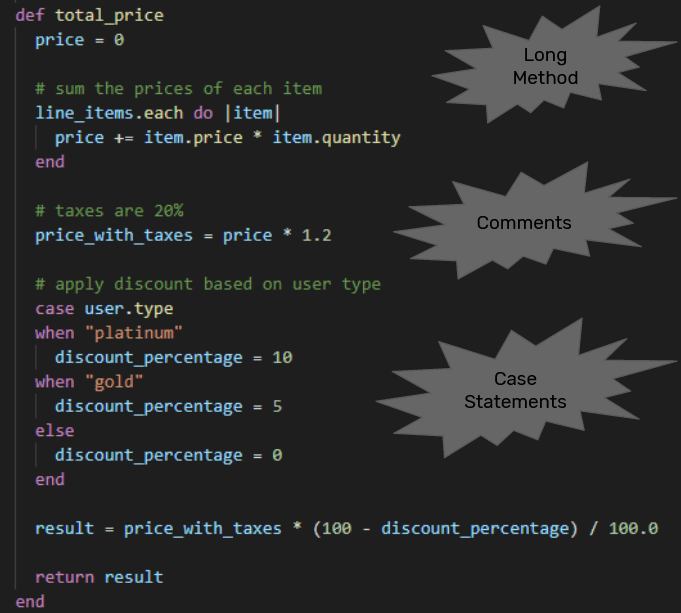
Task: Click the 'discount_percentage = 10' line
Action: pos(174,358)
